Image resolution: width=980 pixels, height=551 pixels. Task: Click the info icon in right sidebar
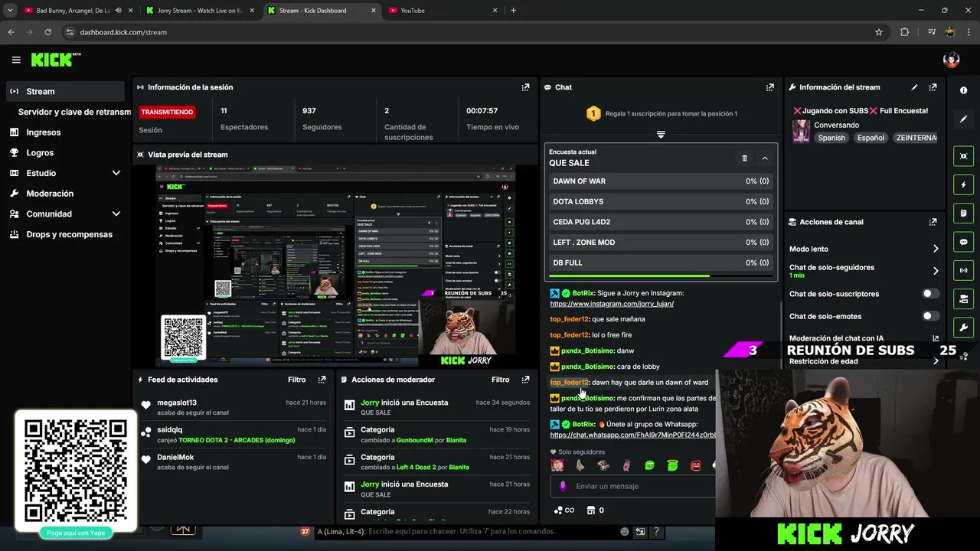[x=963, y=90]
